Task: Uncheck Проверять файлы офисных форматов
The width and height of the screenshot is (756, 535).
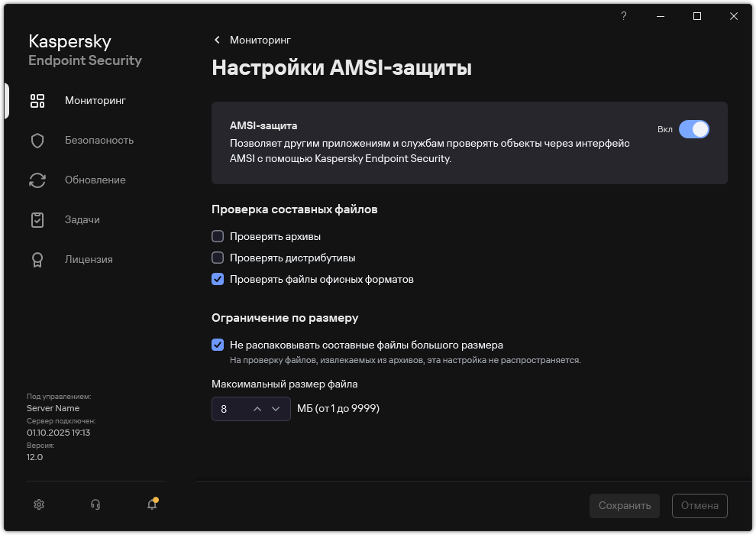Action: click(x=218, y=279)
